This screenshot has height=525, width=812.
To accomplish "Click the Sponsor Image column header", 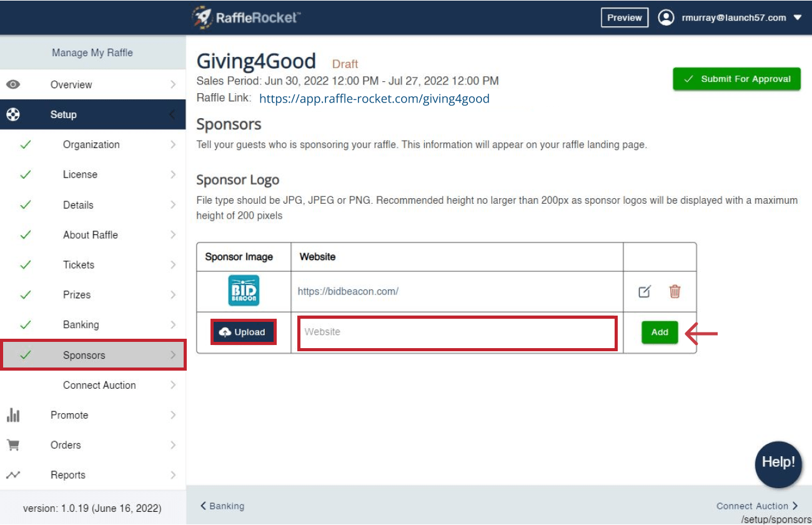I will [x=239, y=257].
